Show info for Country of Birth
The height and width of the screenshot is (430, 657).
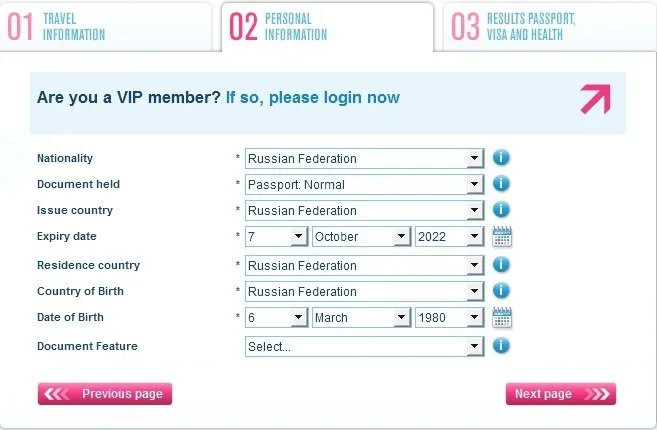pos(501,291)
